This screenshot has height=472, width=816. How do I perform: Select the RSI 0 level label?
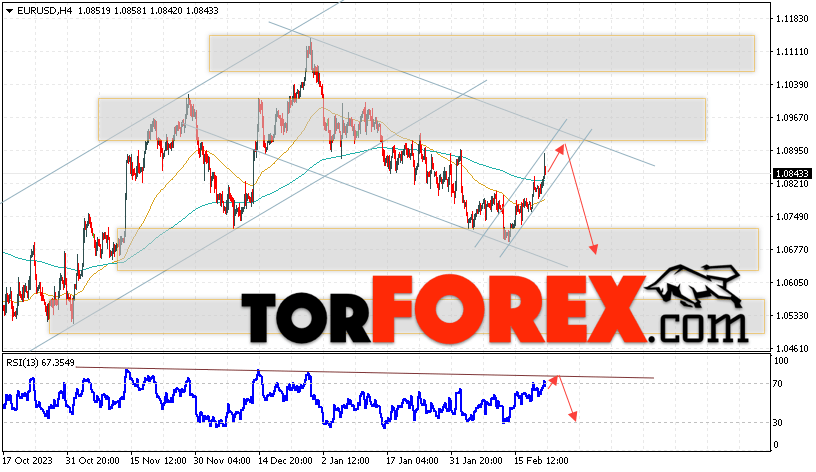click(776, 445)
